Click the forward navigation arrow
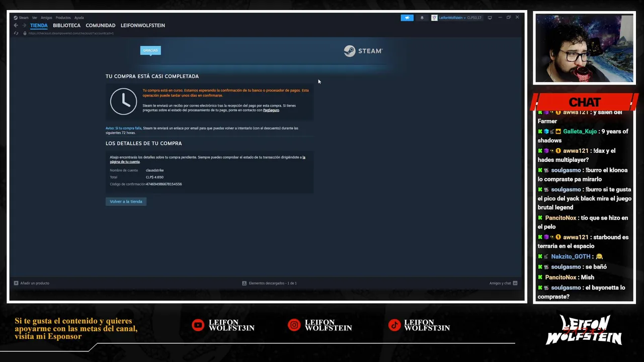644x362 pixels. [x=24, y=26]
